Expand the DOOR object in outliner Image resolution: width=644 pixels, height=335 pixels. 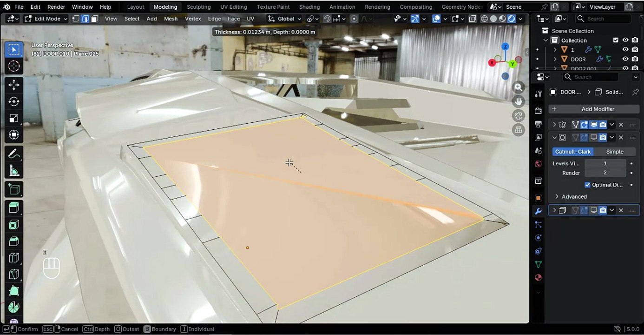click(555, 59)
